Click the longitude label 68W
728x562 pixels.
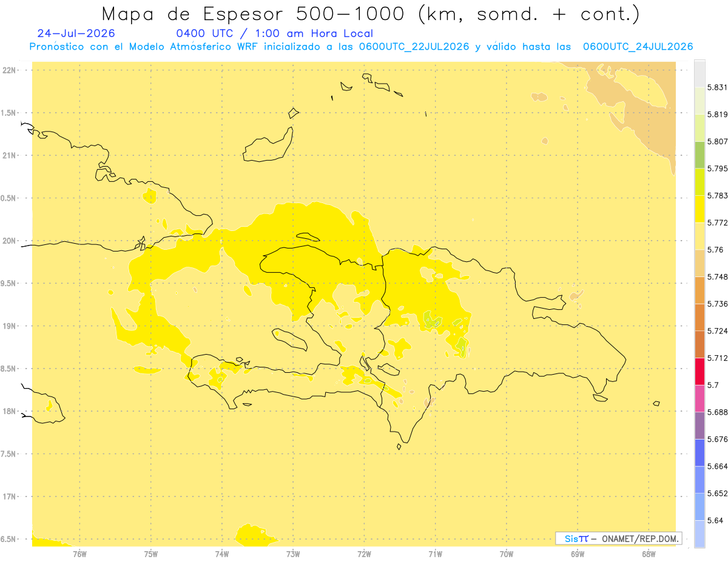pos(649,554)
